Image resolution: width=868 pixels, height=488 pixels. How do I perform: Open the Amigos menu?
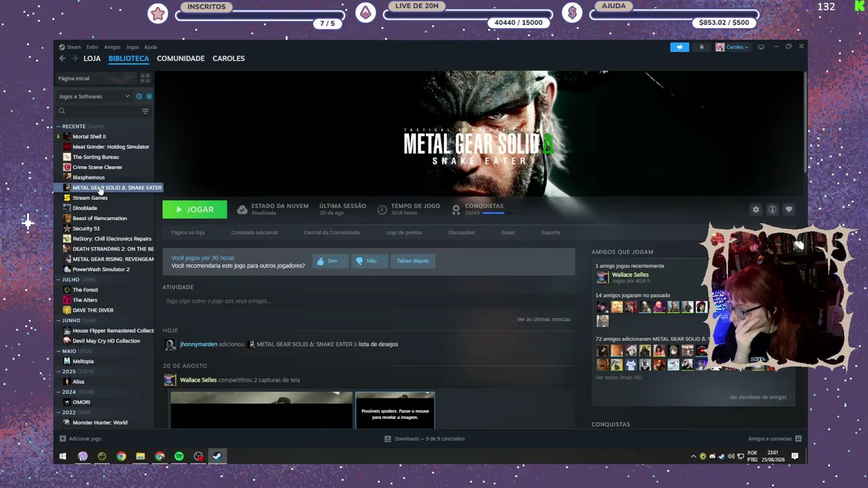point(113,47)
